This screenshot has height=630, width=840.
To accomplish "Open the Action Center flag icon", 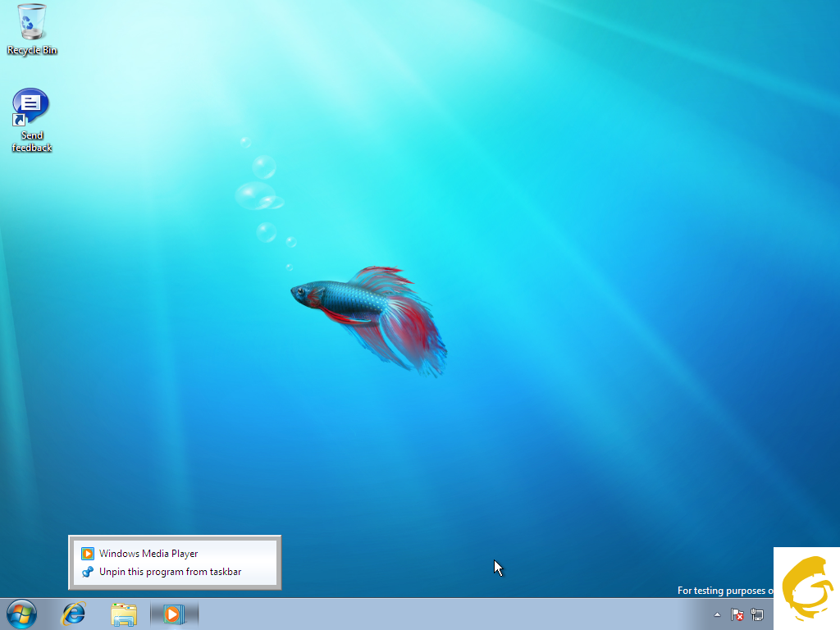I will point(737,614).
